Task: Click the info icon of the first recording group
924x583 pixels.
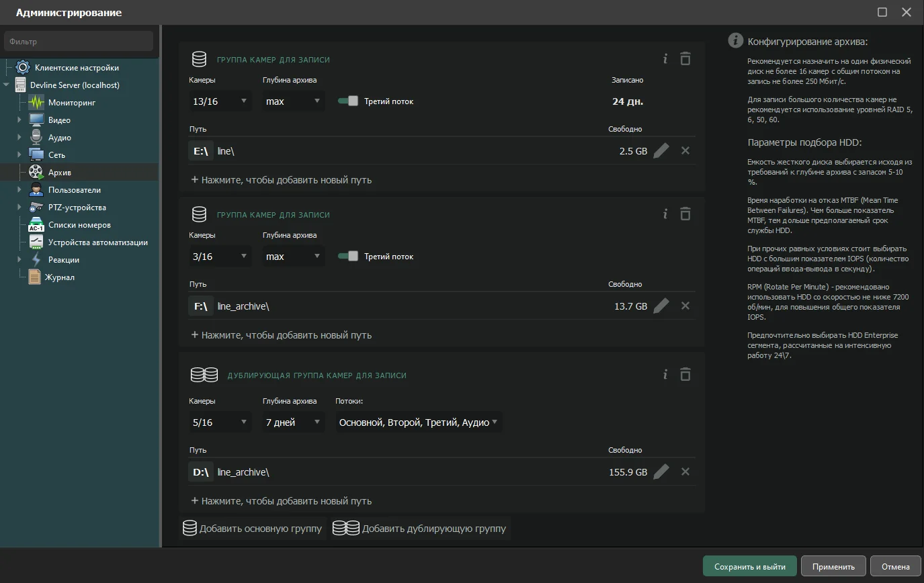Action: [665, 59]
